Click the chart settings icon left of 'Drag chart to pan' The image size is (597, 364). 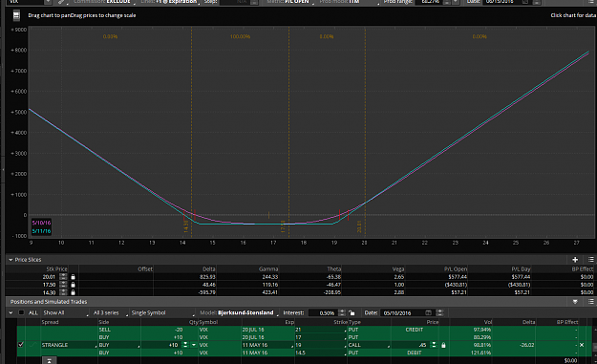[16, 15]
